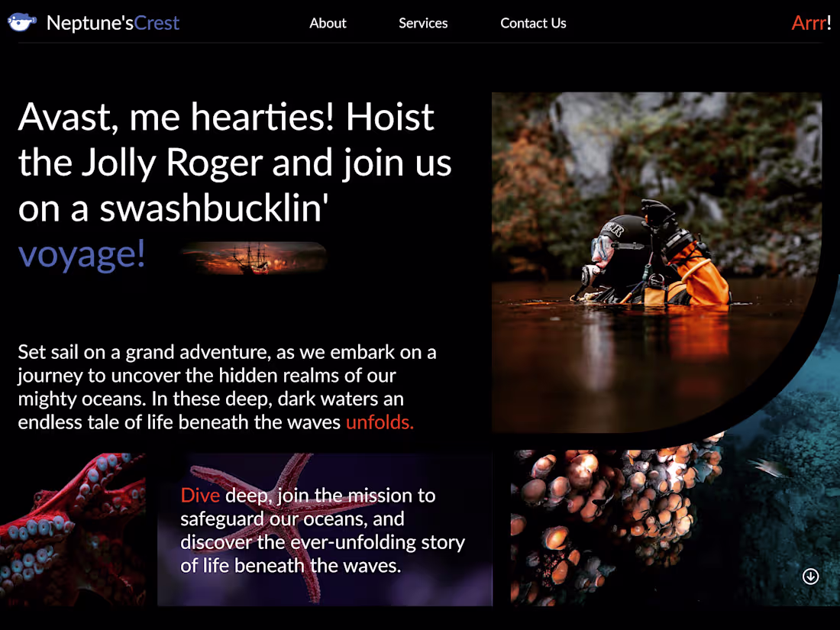Click the blue 'voyage!' heading word
This screenshot has height=630, width=840.
pyautogui.click(x=82, y=254)
